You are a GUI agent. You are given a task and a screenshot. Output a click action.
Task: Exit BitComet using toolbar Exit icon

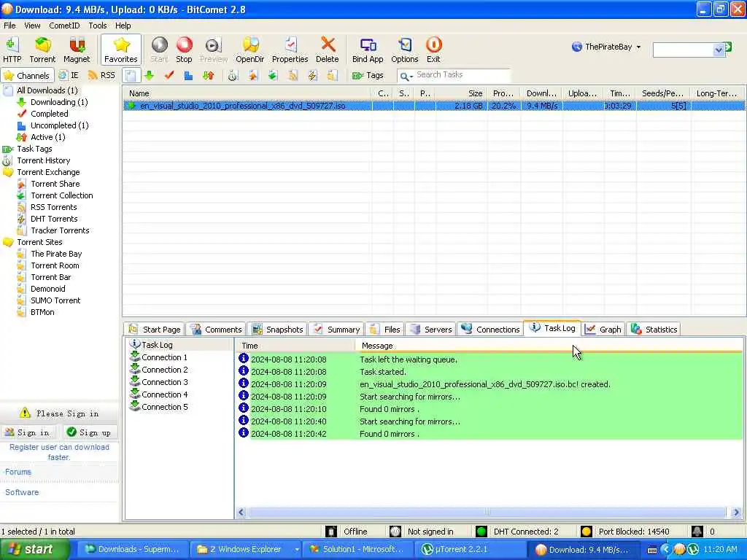coord(433,50)
